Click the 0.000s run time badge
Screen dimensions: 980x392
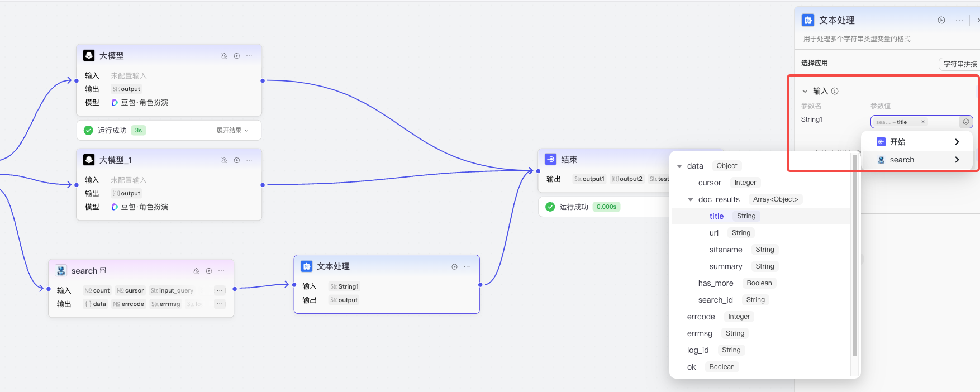coord(606,207)
